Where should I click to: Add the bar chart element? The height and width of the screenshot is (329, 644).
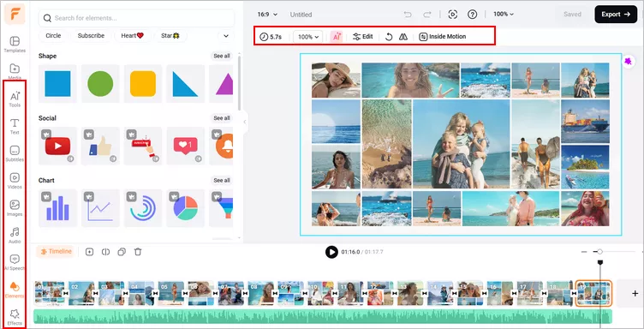(57, 208)
